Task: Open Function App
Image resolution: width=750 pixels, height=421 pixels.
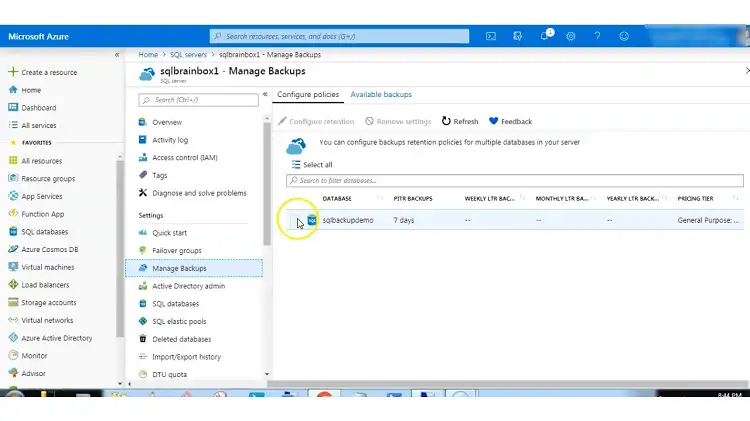Action: (36, 214)
